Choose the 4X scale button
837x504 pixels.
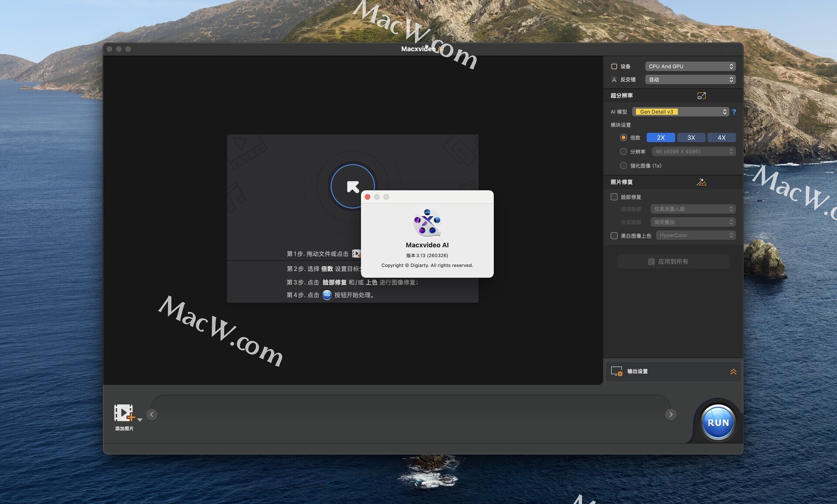[x=721, y=138]
